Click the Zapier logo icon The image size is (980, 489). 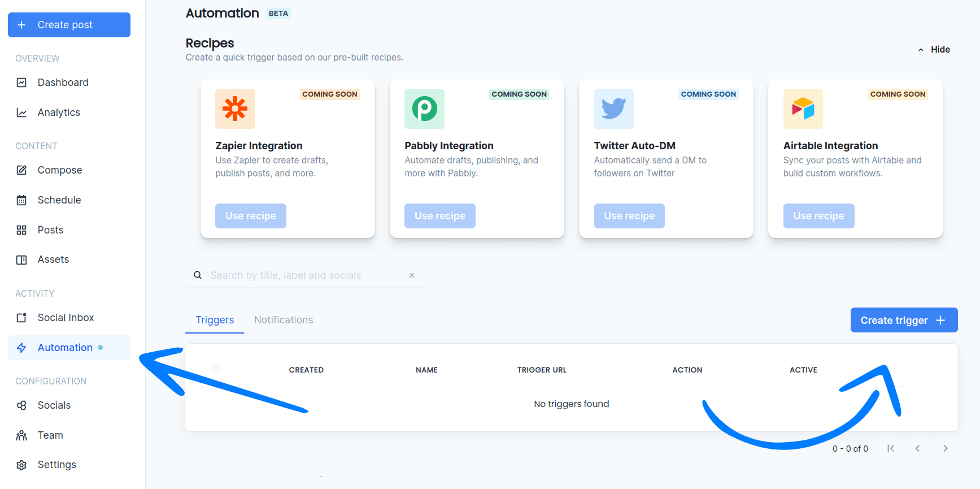(235, 109)
